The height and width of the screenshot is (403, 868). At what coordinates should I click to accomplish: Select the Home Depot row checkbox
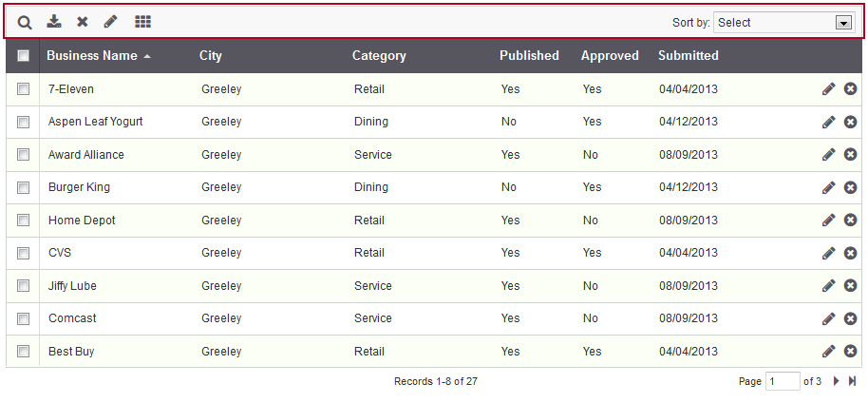23,220
